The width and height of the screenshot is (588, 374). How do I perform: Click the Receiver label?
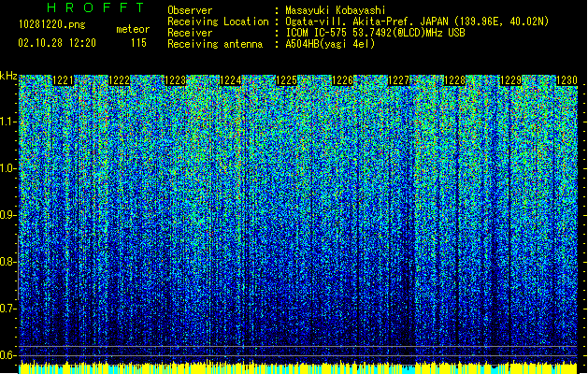tap(190, 33)
